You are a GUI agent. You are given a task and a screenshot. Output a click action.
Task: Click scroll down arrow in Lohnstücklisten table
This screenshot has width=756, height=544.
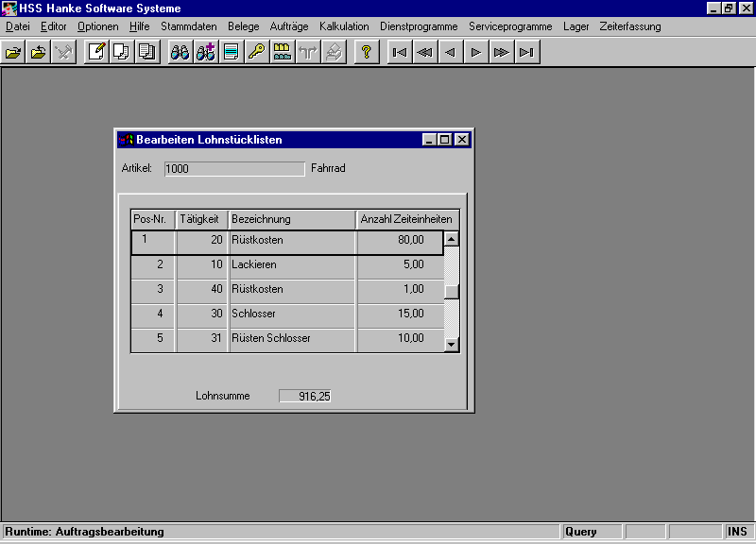coord(452,345)
